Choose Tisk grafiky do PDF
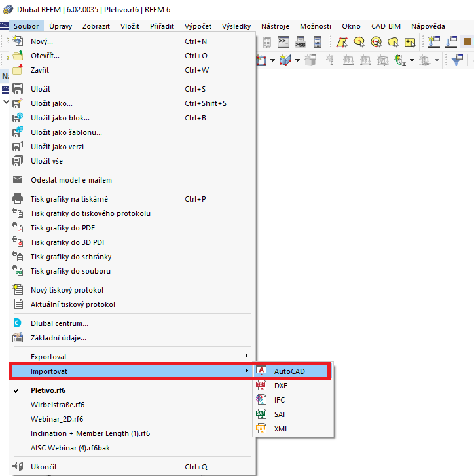474x476 pixels. pos(132,228)
